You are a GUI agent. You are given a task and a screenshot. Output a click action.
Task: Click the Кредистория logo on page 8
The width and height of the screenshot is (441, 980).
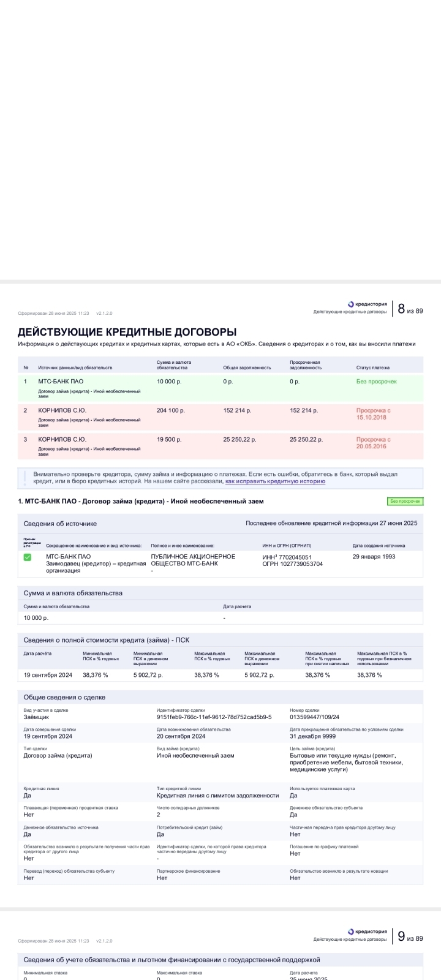(367, 304)
